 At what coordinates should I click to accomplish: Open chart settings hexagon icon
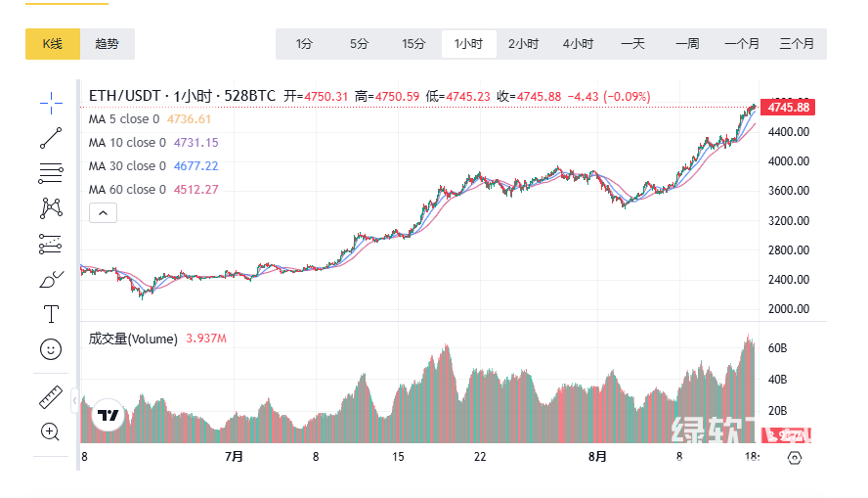[795, 457]
